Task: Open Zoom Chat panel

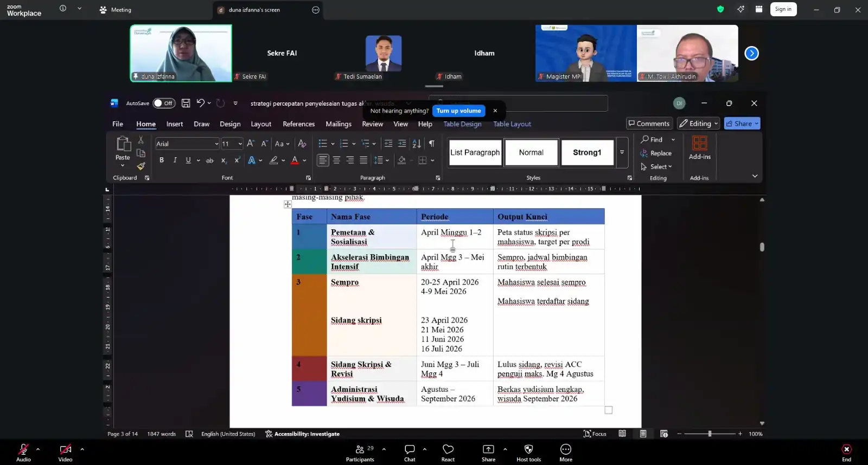Action: [410, 453]
